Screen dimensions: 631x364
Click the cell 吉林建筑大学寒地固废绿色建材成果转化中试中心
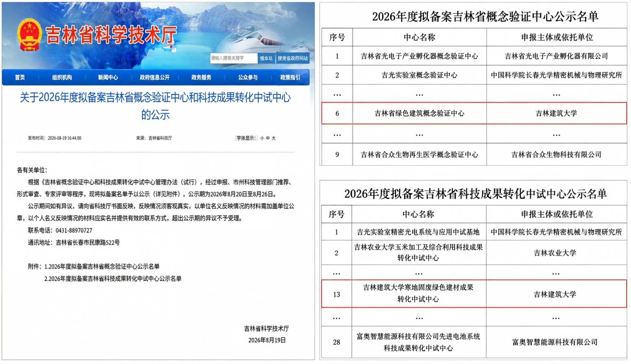click(418, 293)
